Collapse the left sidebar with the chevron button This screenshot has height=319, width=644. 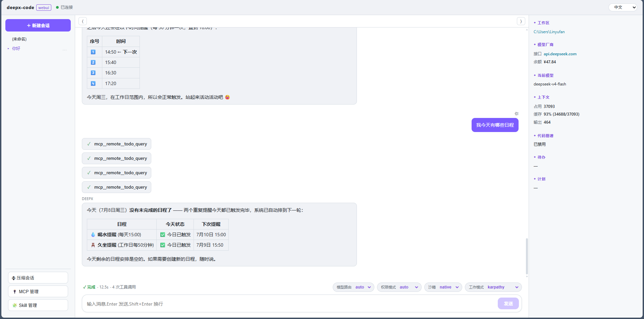coord(83,21)
